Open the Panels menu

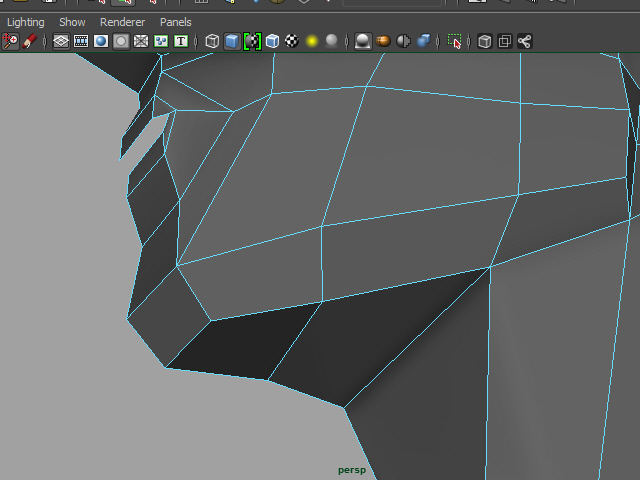pos(175,22)
